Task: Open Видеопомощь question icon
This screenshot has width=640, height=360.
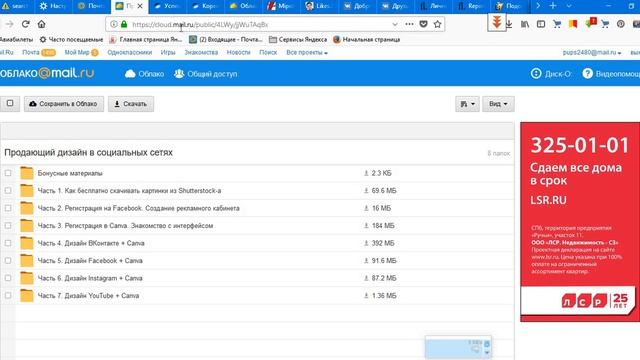Action: (x=587, y=73)
